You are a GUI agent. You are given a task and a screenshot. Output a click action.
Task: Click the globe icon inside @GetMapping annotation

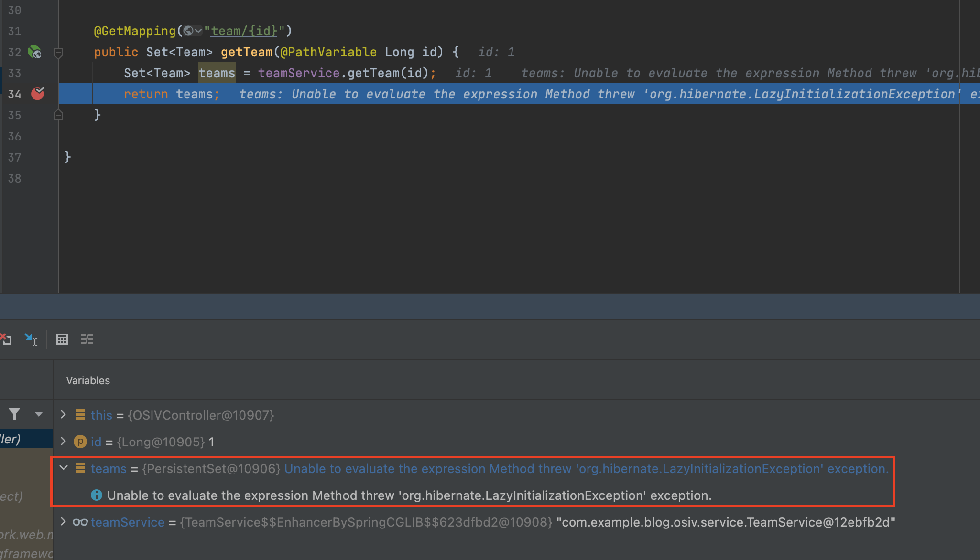click(189, 31)
